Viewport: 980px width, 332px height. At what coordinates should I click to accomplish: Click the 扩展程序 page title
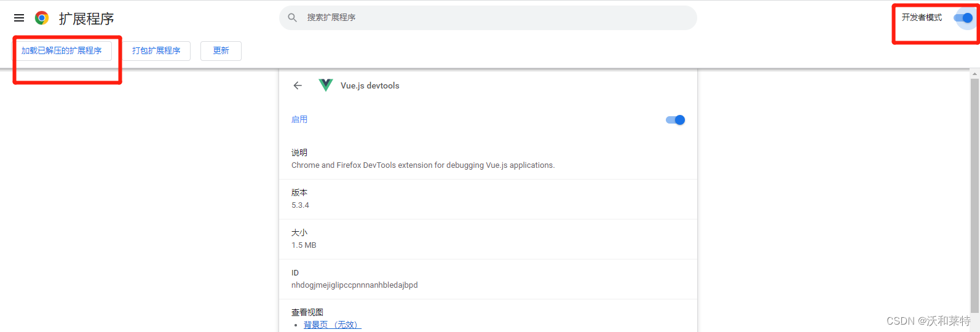(x=87, y=18)
